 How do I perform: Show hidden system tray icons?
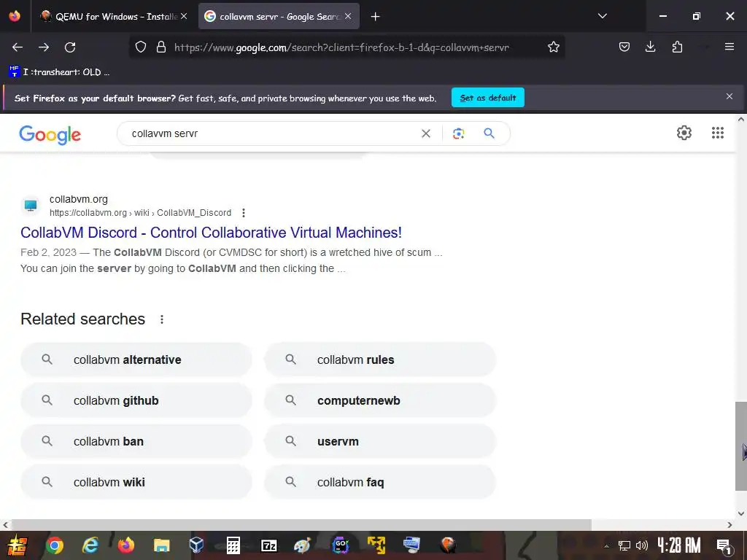coord(606,545)
